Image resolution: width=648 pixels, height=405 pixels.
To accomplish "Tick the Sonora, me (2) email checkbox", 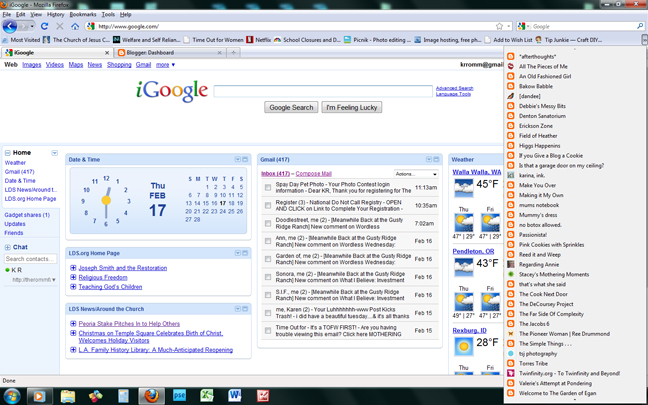I will [268, 277].
